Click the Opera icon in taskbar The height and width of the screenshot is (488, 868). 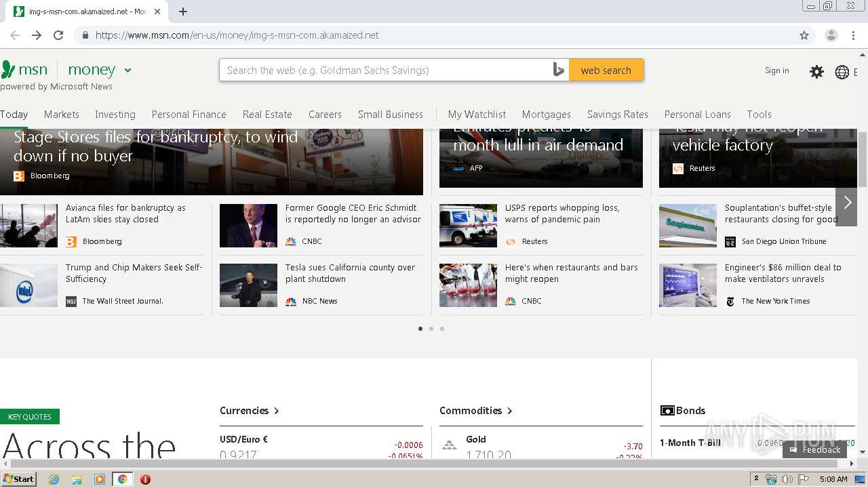pyautogui.click(x=145, y=479)
